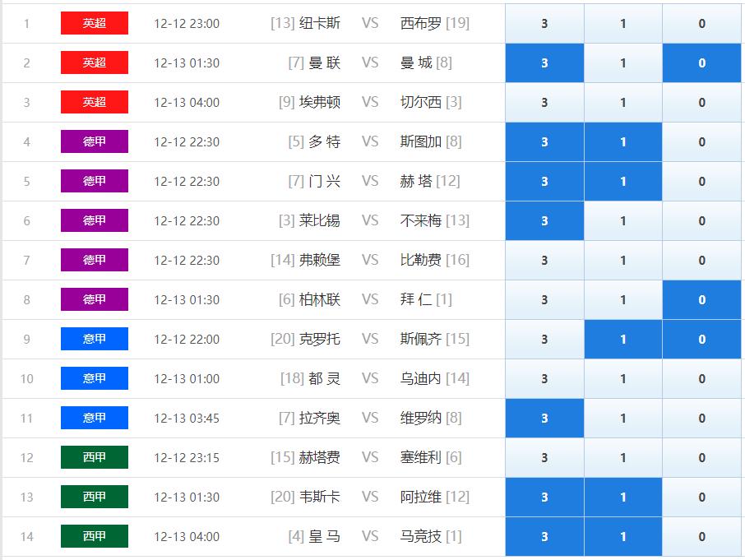
Task: Select away win 0 for 门兴 vs 赫塔
Action: point(701,181)
